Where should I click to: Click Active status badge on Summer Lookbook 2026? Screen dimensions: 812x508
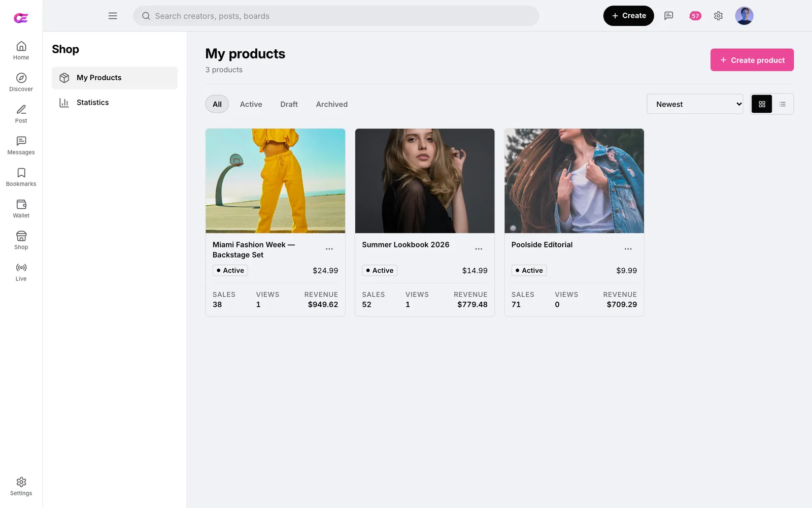(x=380, y=271)
